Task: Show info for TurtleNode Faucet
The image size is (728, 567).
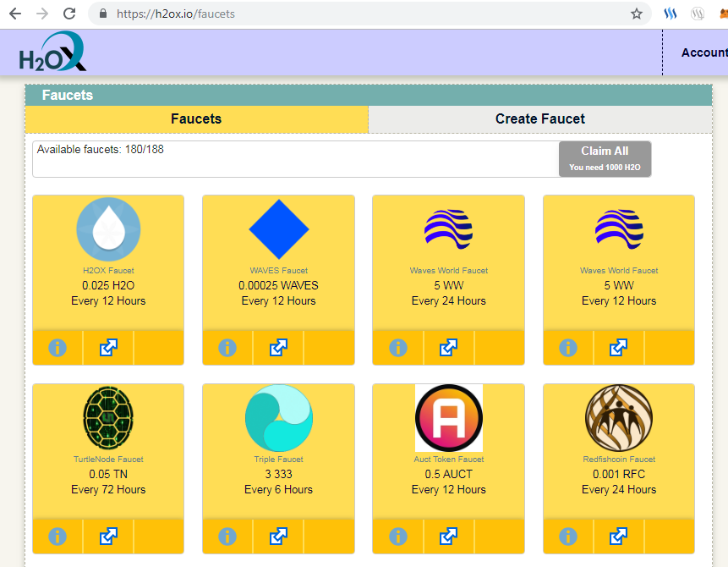Action: point(57,537)
